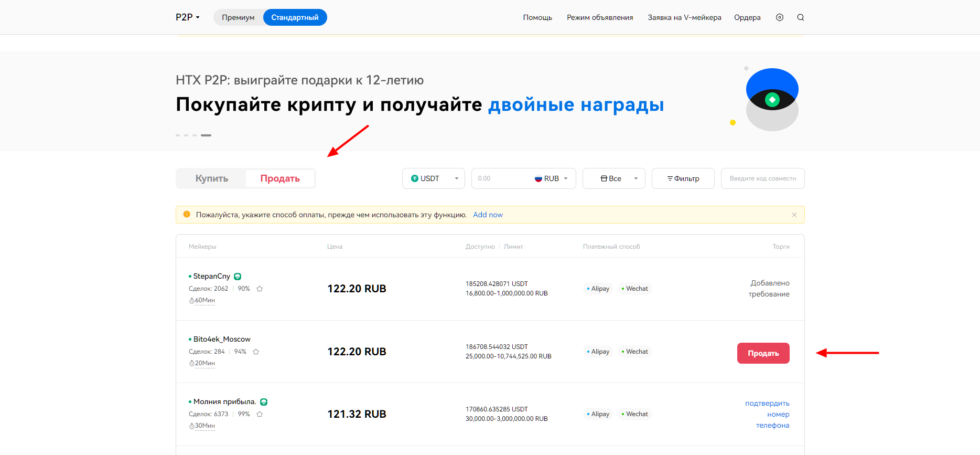Click Wechat tag in Молния прибыла. row
Viewport: 980px width, 455px height.
tap(635, 414)
